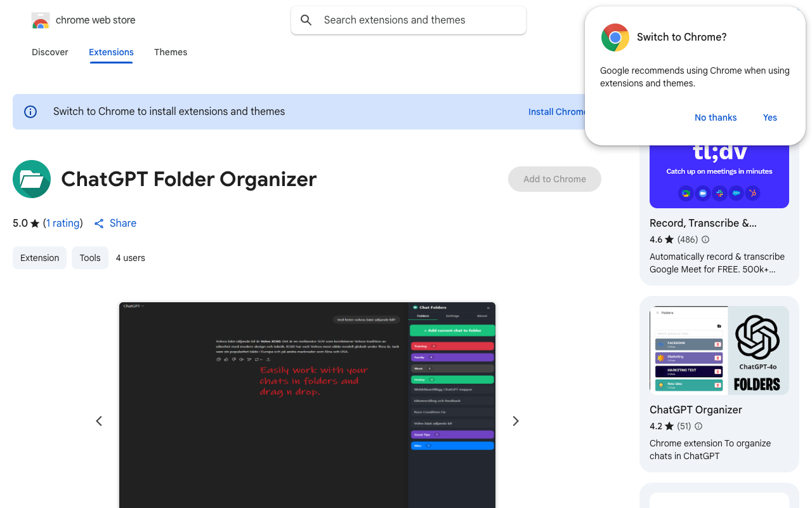Image resolution: width=812 pixels, height=508 pixels.
Task: Click the Chrome logo in the dialog
Action: pos(614,37)
